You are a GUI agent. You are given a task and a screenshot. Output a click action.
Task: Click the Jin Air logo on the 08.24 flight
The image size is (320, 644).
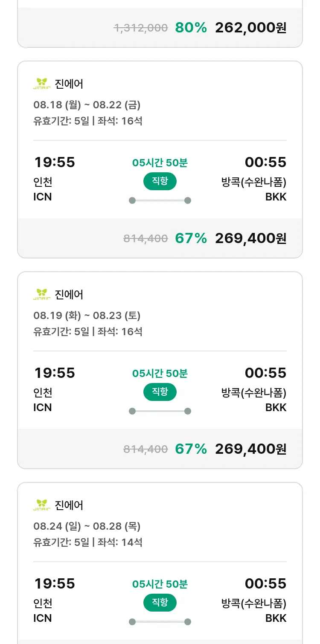click(42, 505)
